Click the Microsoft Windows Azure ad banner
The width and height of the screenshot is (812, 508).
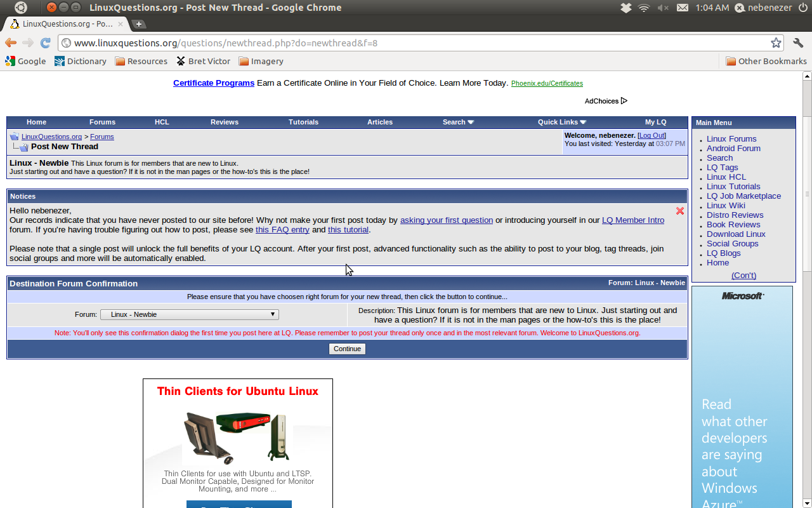(742, 397)
